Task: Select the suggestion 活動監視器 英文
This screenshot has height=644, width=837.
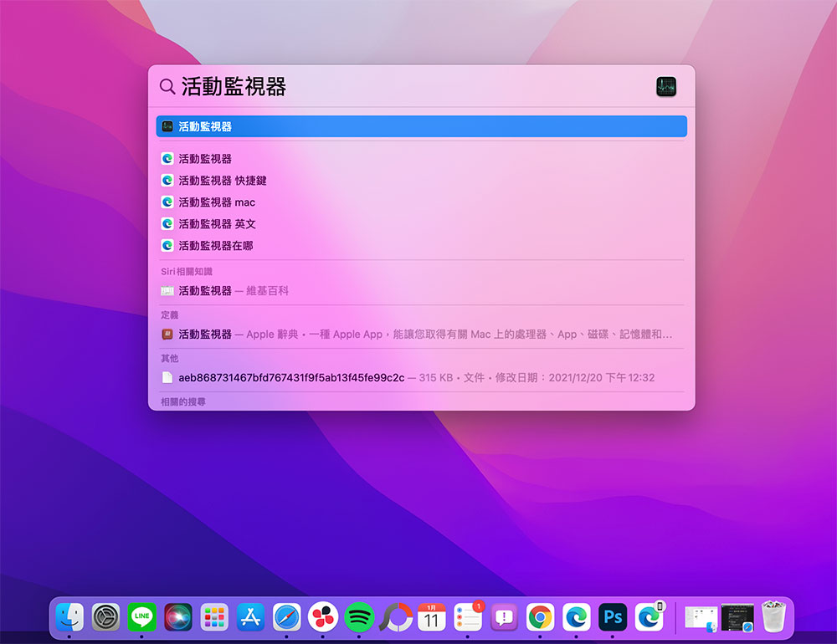Action: click(421, 224)
